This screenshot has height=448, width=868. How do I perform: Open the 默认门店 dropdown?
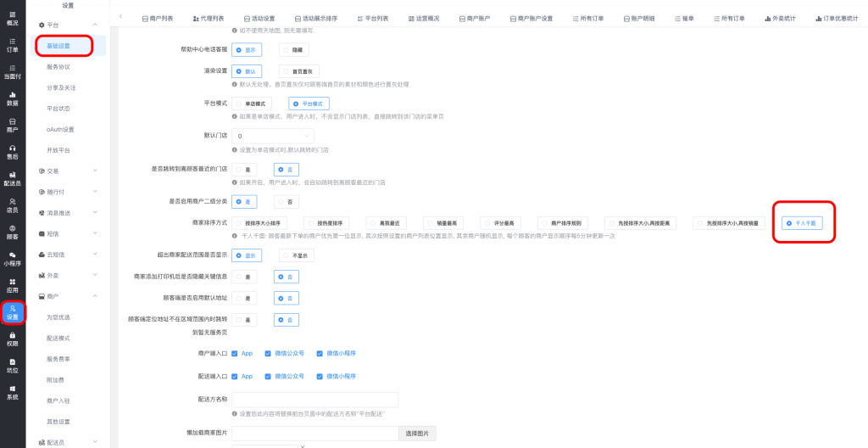click(273, 136)
